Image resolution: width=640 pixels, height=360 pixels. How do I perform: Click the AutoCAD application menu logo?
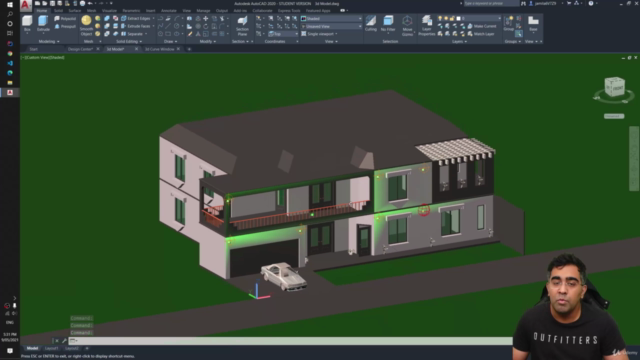coord(25,5)
